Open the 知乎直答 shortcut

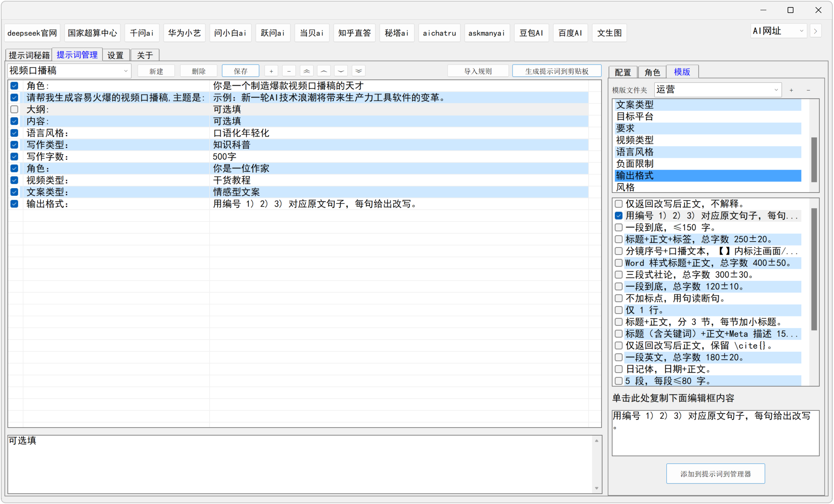[x=354, y=33]
